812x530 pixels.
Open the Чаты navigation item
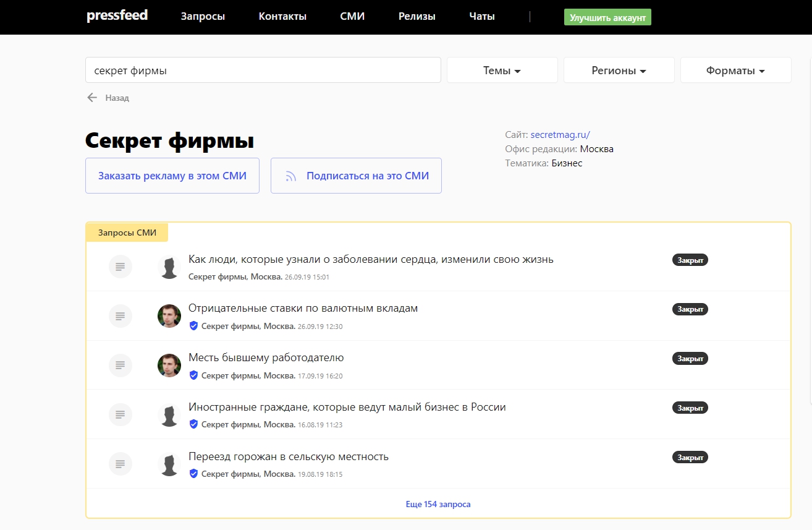pos(481,17)
